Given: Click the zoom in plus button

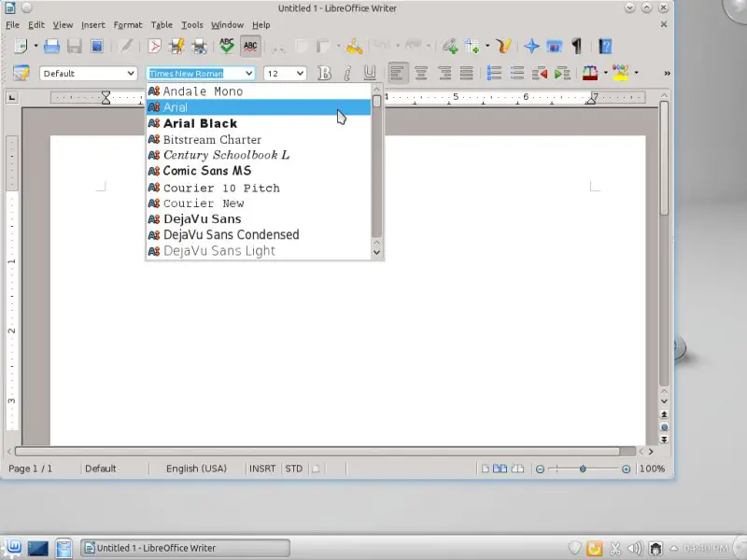Looking at the screenshot, I should 626,469.
